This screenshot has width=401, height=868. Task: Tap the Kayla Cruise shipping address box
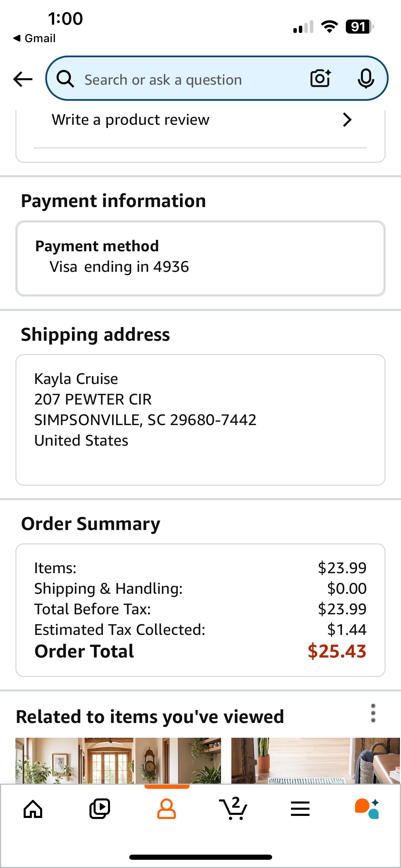(200, 420)
